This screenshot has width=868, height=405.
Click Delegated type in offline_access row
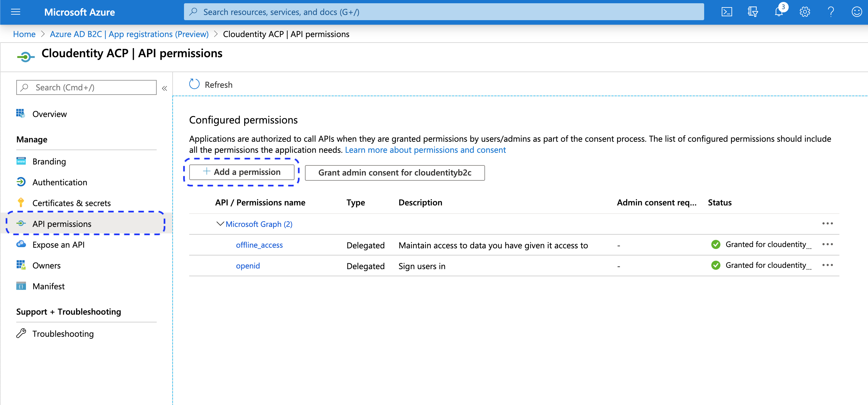(x=365, y=245)
